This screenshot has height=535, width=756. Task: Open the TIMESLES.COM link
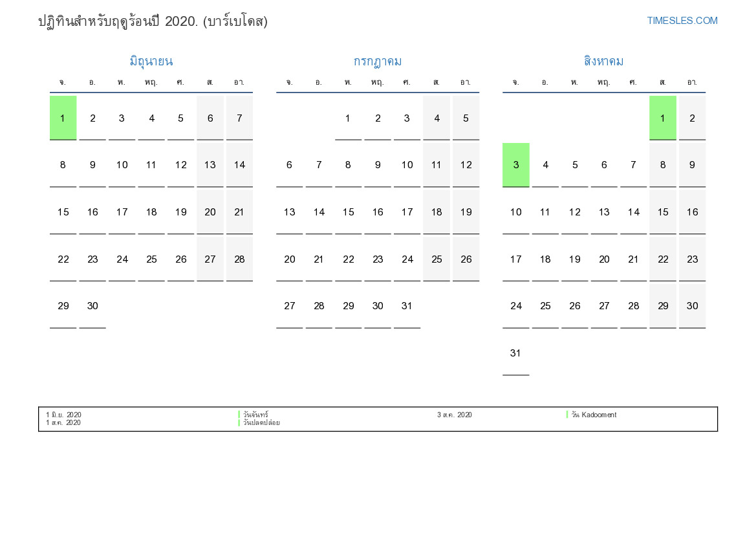pos(682,21)
